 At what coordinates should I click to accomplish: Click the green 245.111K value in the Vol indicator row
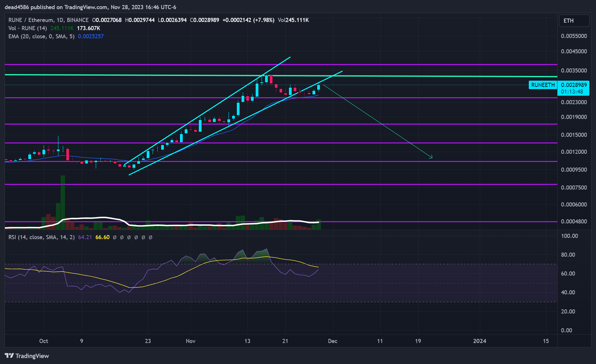click(62, 28)
